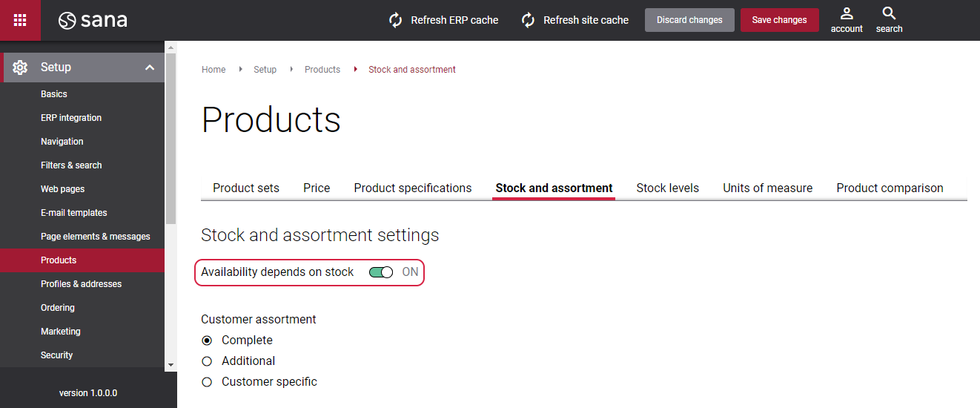
Task: Select the Additional customer assortment option
Action: click(207, 361)
